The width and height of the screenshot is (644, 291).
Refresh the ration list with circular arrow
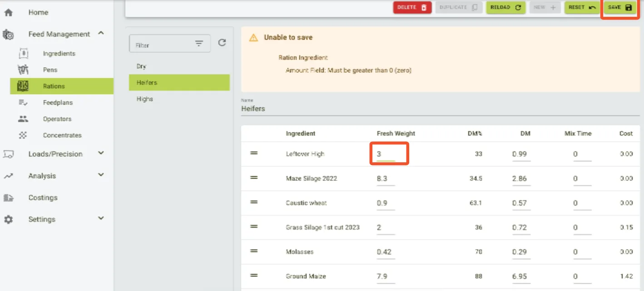point(222,43)
